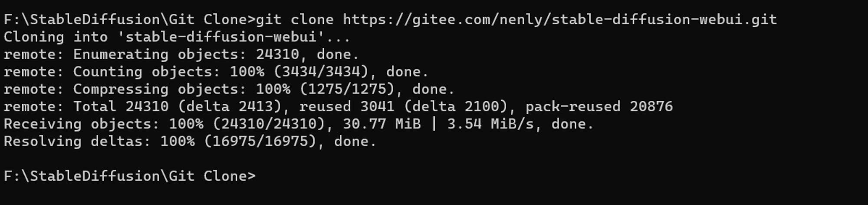Click the gitee.com repository URL
868x205 pixels.
559,20
